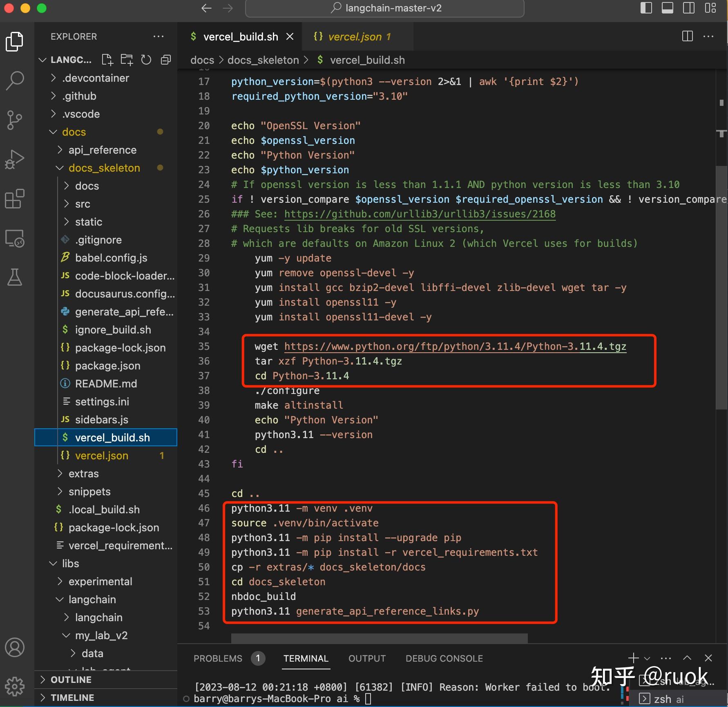Collapse all folders in Explorer
728x707 pixels.
click(x=165, y=60)
